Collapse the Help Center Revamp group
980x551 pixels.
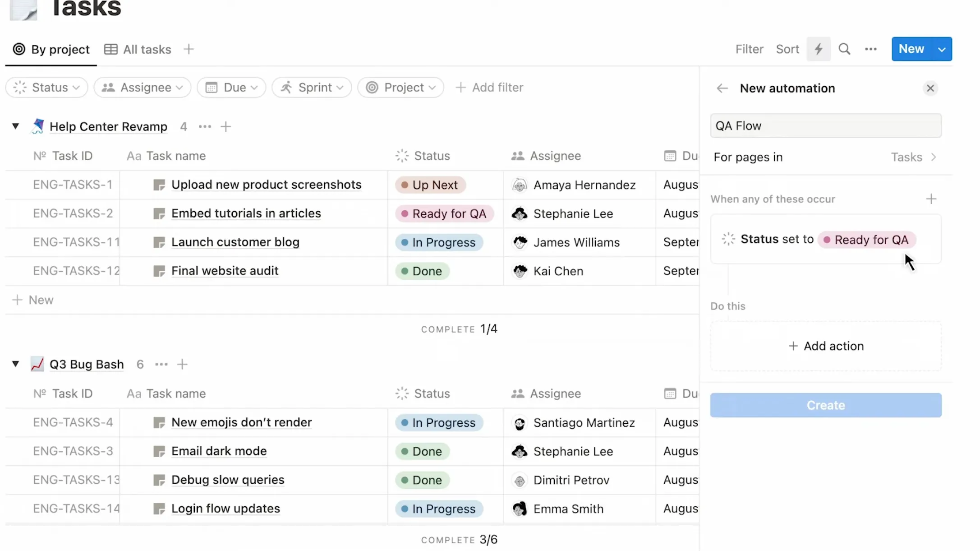pyautogui.click(x=15, y=126)
